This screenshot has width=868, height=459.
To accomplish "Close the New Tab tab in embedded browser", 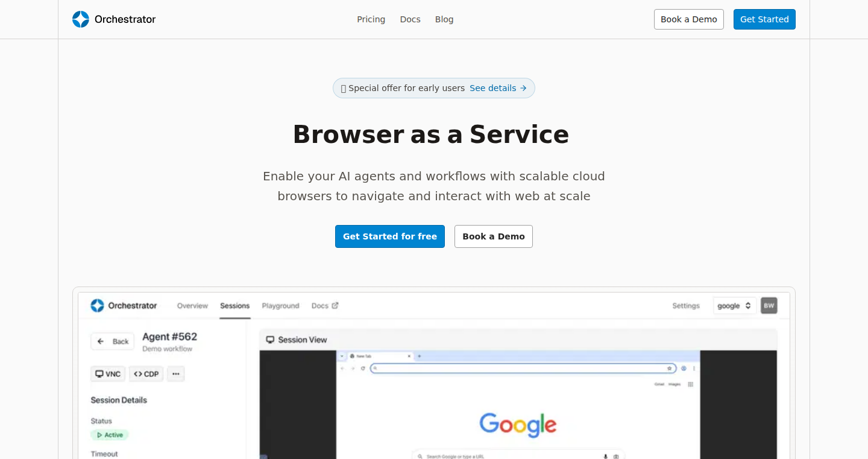I will [x=409, y=356].
